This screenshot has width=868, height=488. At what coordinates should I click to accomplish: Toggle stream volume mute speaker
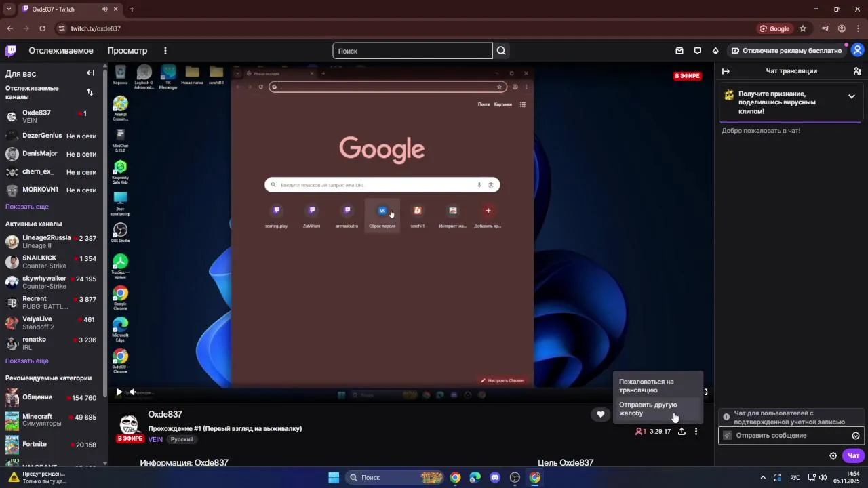tap(133, 392)
